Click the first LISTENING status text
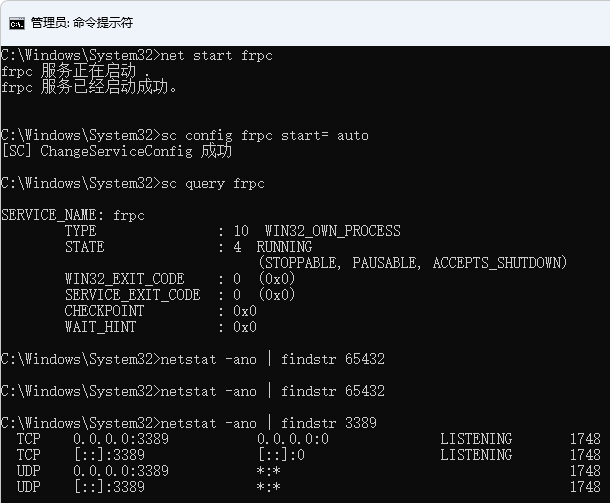Screen dimensions: 610x503 click(476, 439)
